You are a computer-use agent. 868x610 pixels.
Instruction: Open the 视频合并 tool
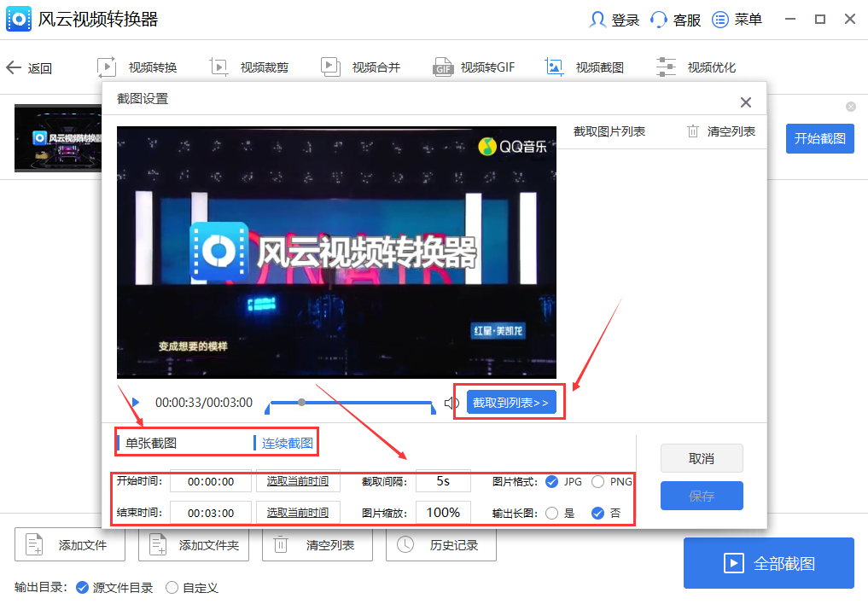361,67
